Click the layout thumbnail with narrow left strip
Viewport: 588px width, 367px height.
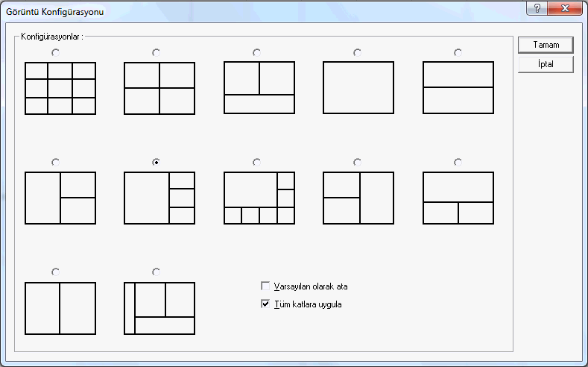159,308
